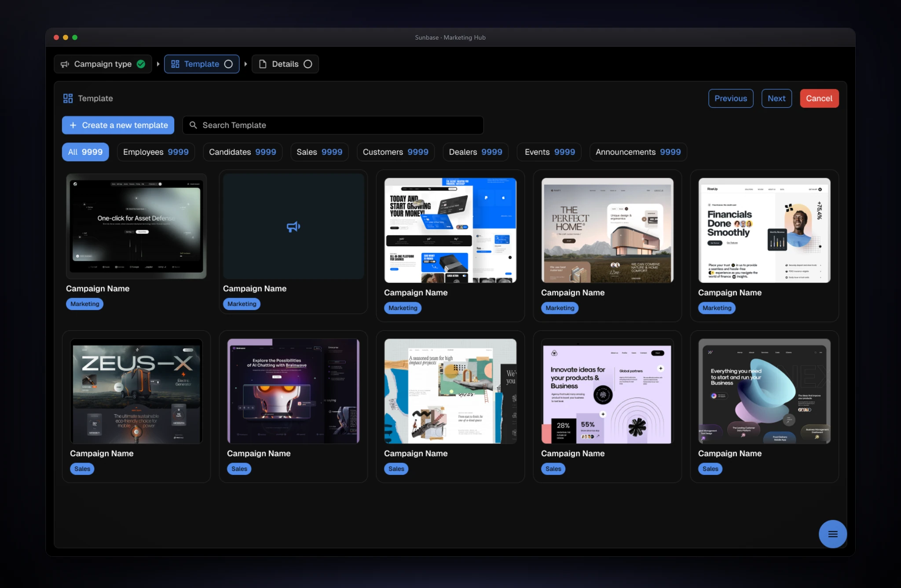Filter templates by Employees
This screenshot has height=588, width=901.
tap(156, 152)
